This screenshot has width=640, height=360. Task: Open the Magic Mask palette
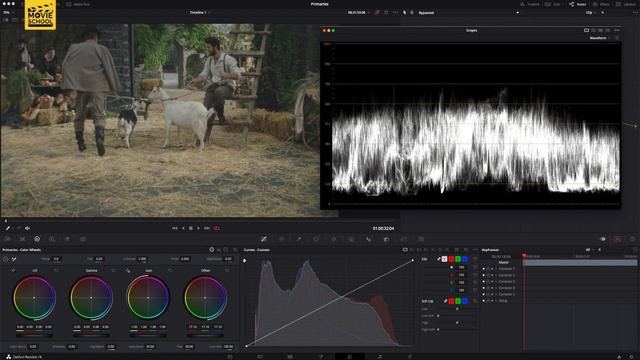tap(351, 239)
